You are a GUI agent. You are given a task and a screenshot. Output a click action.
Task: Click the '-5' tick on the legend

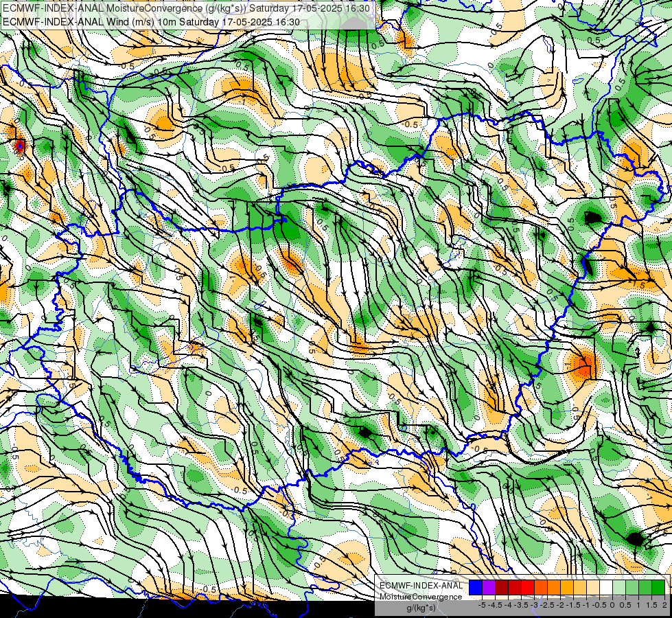[482, 605]
